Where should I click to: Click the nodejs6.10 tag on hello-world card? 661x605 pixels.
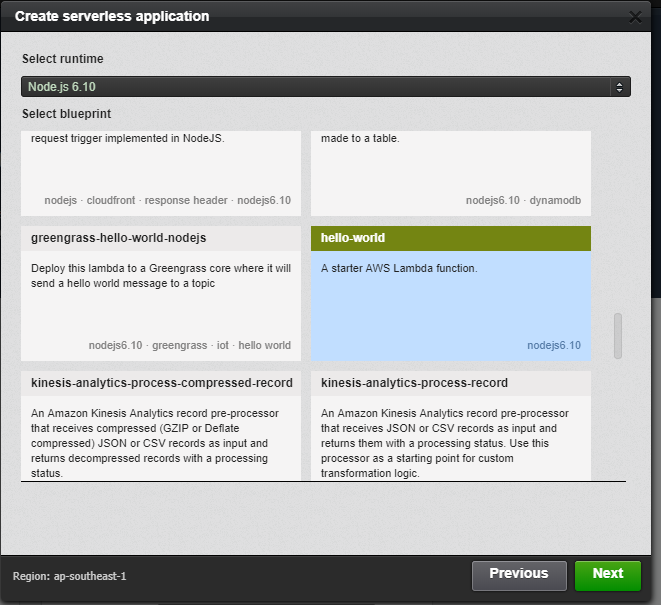pos(554,345)
